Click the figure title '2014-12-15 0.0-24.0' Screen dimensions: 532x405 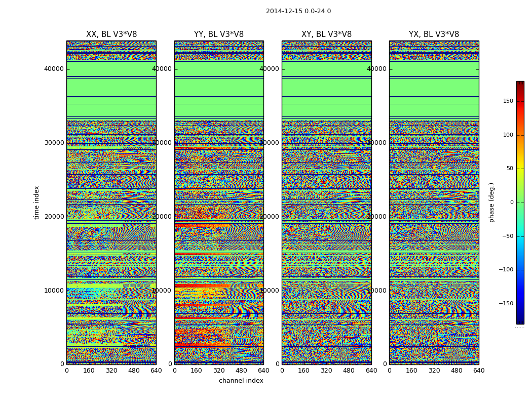tap(298, 11)
